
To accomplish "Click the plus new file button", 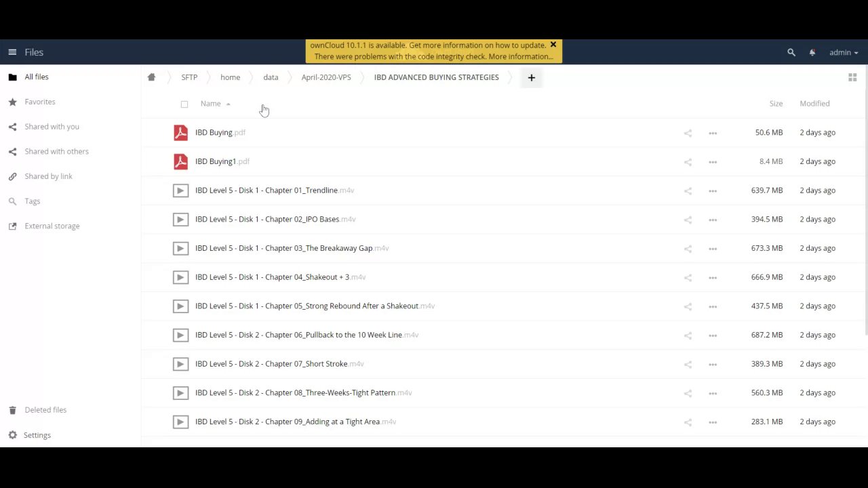I will point(532,77).
